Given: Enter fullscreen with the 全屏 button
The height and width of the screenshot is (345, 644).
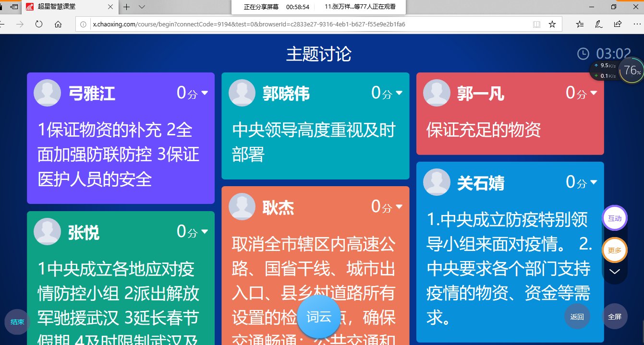Looking at the screenshot, I should tap(615, 317).
